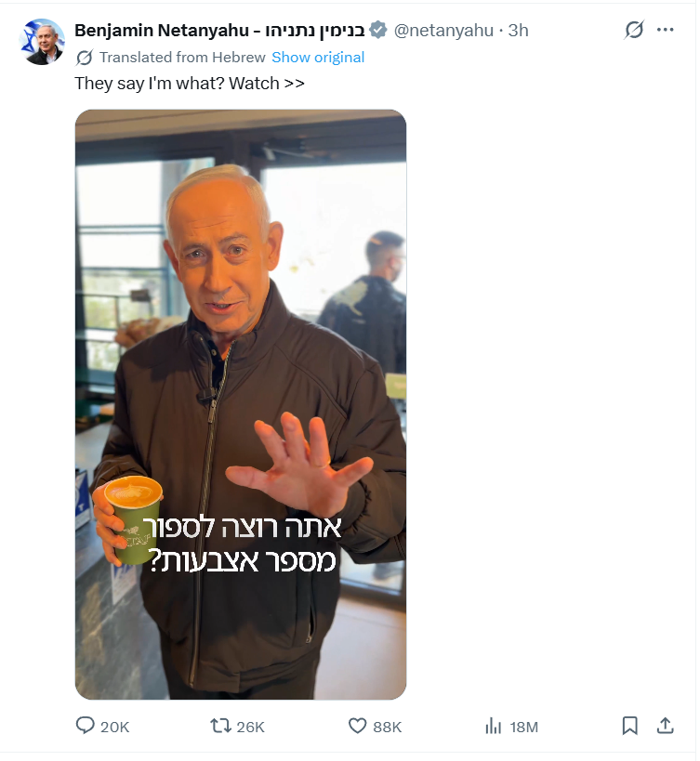Click the translation icon beside Translated from Hebrew
Screen dimensions: 700x761
point(85,58)
